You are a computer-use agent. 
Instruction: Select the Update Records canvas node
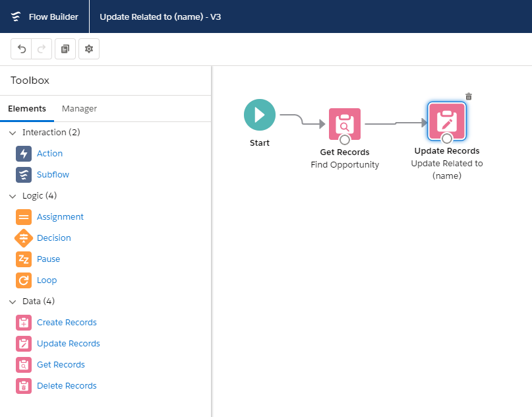[x=446, y=121]
